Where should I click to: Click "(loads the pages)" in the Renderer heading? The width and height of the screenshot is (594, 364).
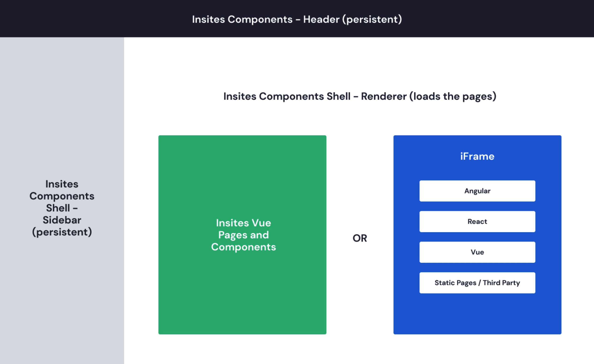(x=453, y=96)
